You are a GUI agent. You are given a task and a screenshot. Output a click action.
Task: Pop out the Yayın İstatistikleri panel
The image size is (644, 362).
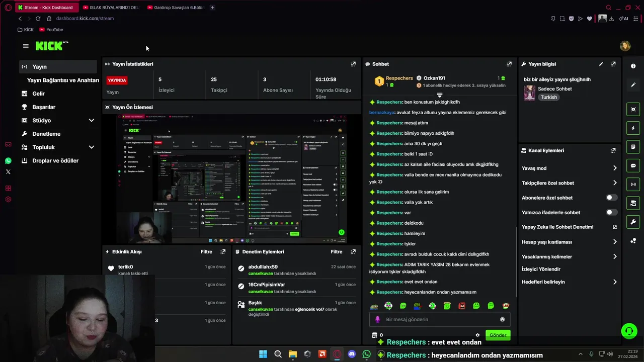point(353,64)
